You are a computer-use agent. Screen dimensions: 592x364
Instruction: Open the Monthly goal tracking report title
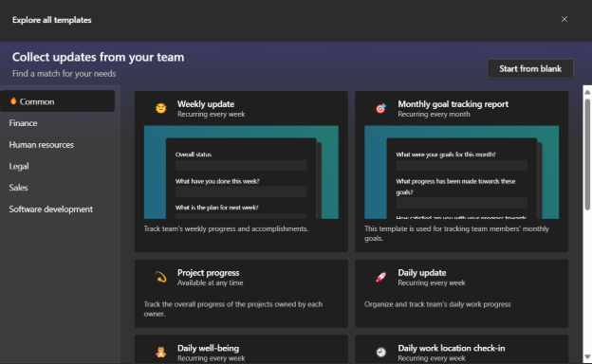[x=453, y=104]
